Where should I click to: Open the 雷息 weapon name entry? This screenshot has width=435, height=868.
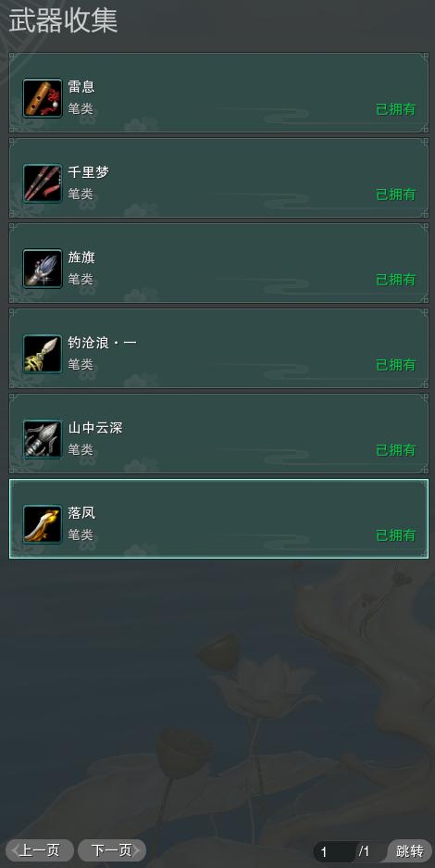pos(81,86)
